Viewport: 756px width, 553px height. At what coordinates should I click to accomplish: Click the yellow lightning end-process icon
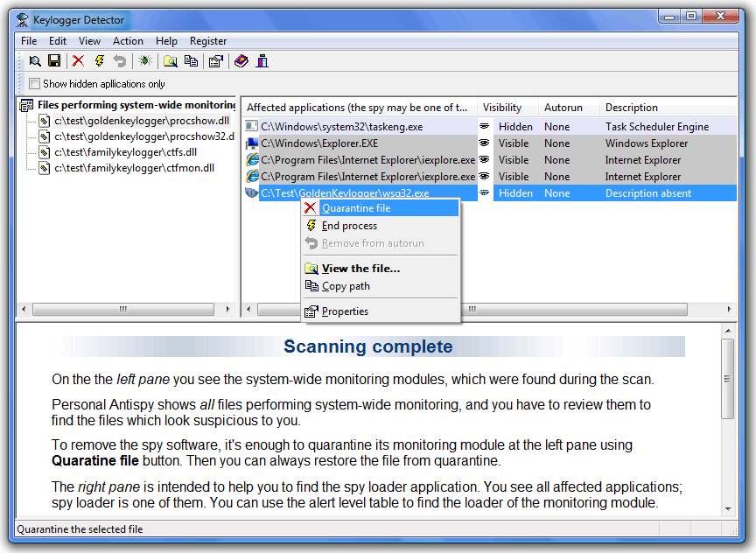tap(99, 61)
